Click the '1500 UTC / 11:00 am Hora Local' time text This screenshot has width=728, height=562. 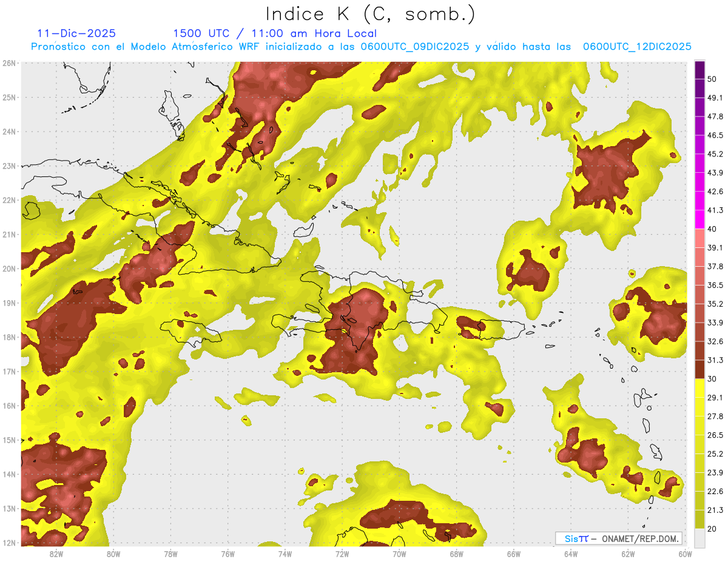click(x=275, y=33)
